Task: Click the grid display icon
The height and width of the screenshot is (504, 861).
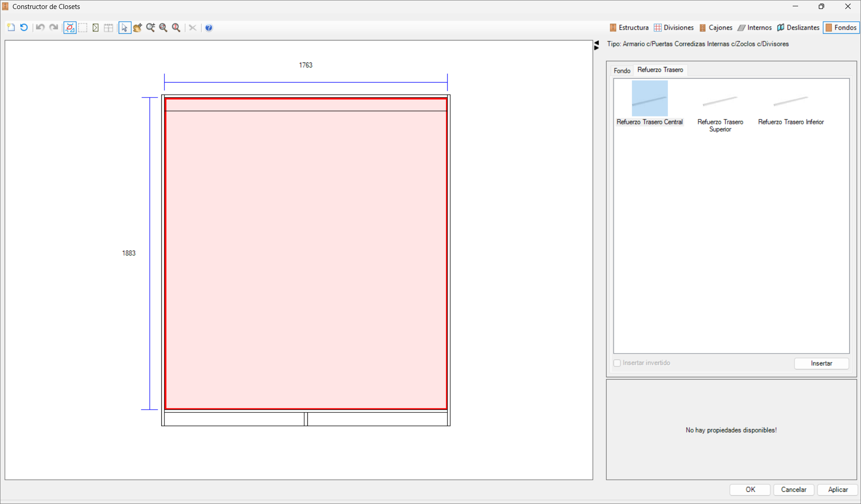Action: point(108,27)
